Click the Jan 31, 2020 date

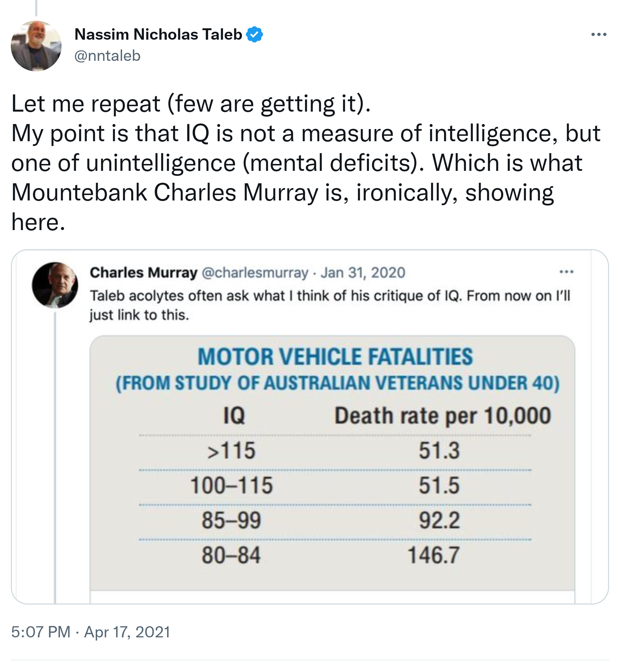(363, 273)
